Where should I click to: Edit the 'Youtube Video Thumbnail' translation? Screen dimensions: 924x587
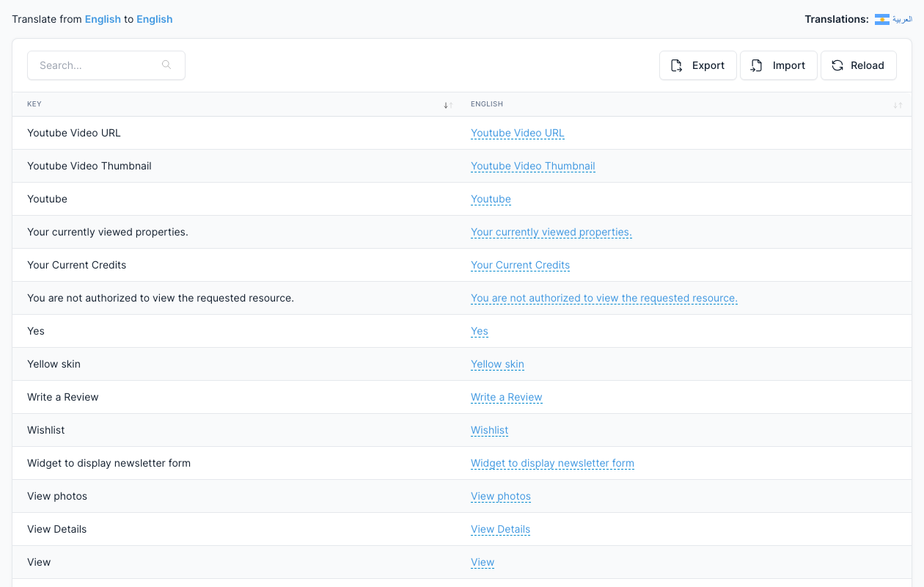coord(533,166)
